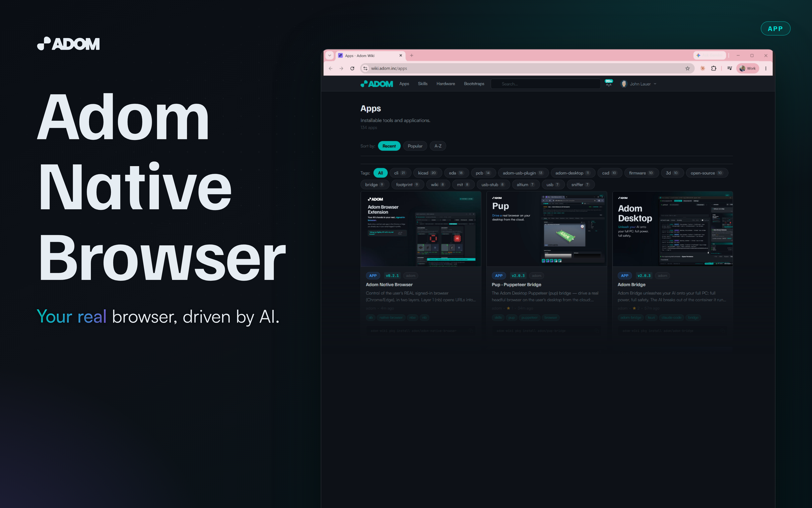Click the APP badge in the banner's top-right corner
The height and width of the screenshot is (508, 812).
(x=775, y=28)
